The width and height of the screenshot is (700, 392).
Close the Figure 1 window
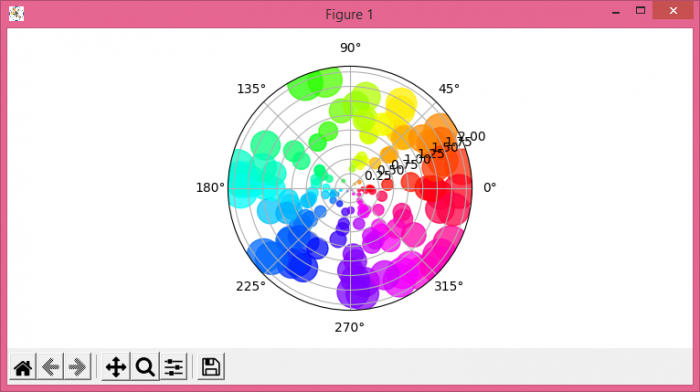pyautogui.click(x=673, y=11)
